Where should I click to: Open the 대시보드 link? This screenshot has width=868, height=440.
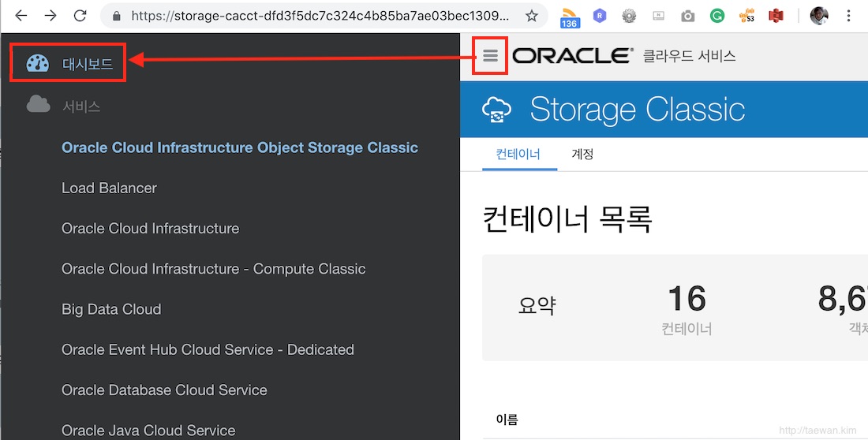tap(88, 64)
